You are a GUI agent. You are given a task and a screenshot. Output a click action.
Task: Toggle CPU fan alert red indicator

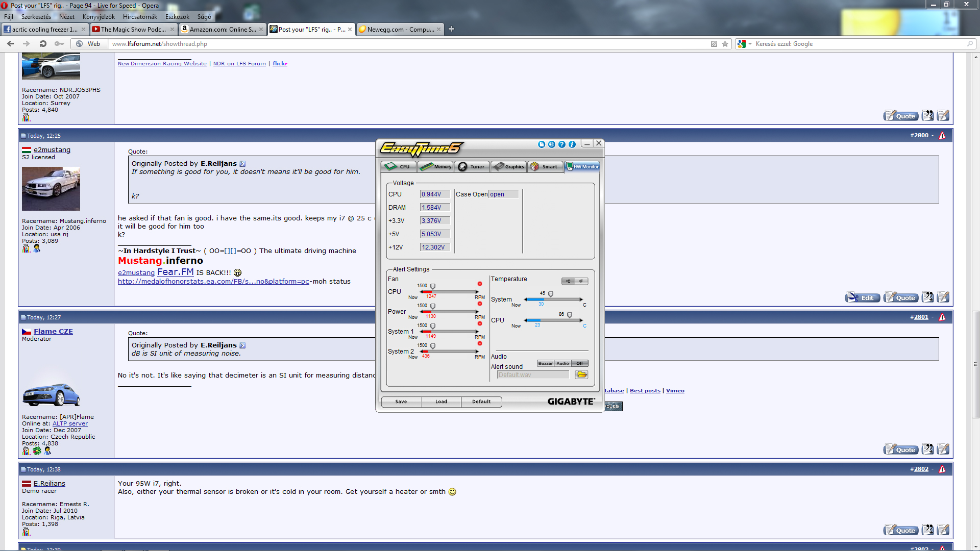[480, 284]
